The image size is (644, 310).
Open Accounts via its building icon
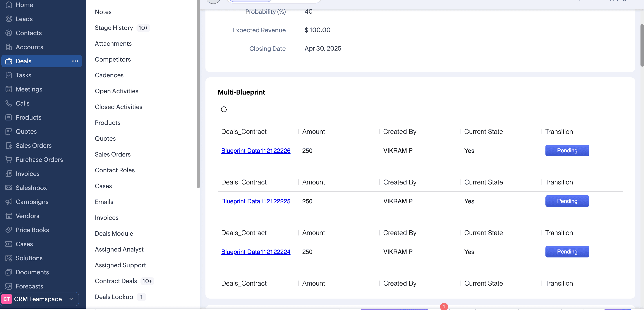coord(9,47)
